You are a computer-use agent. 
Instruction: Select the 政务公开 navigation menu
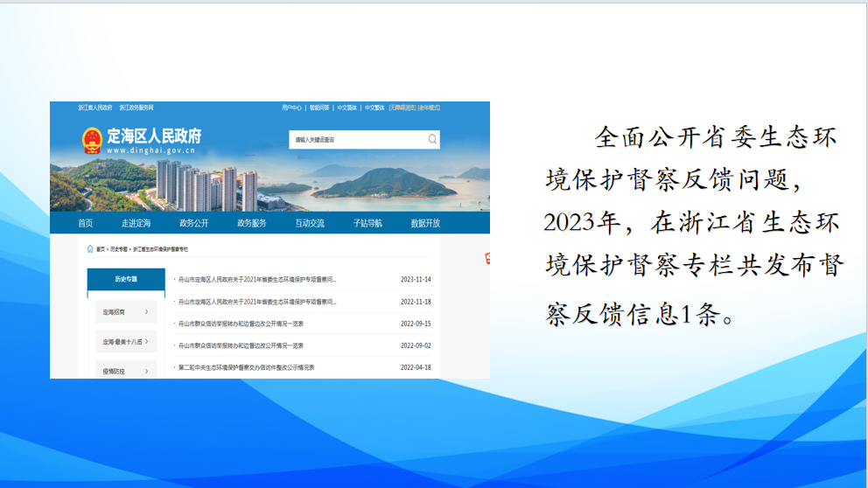point(194,223)
